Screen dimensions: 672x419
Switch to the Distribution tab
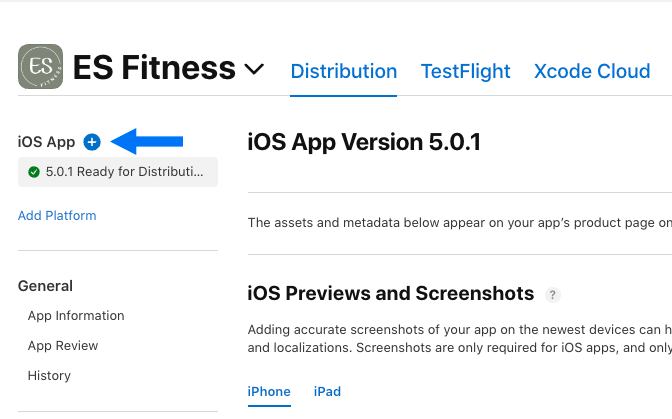[x=344, y=71]
